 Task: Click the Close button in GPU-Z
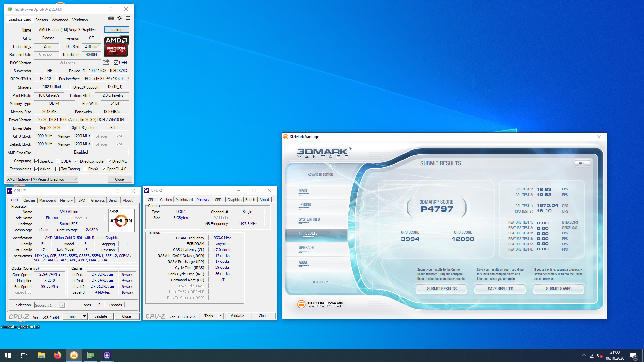120,179
